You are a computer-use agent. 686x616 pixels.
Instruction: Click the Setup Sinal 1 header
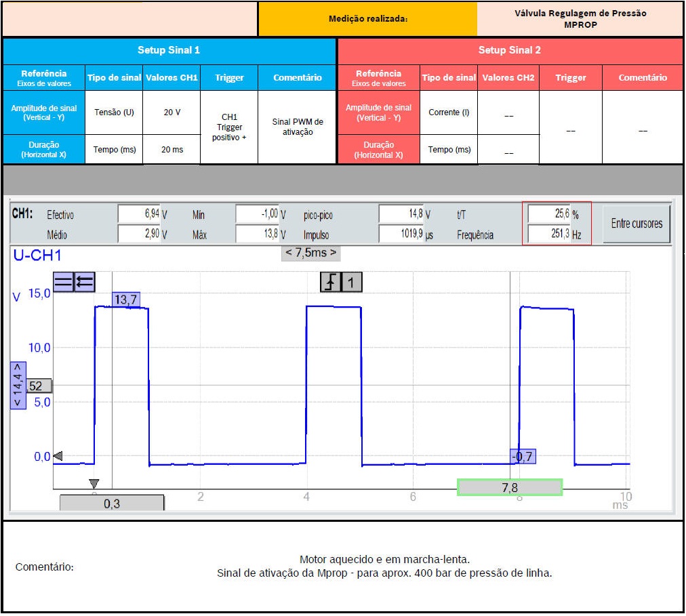pyautogui.click(x=169, y=50)
